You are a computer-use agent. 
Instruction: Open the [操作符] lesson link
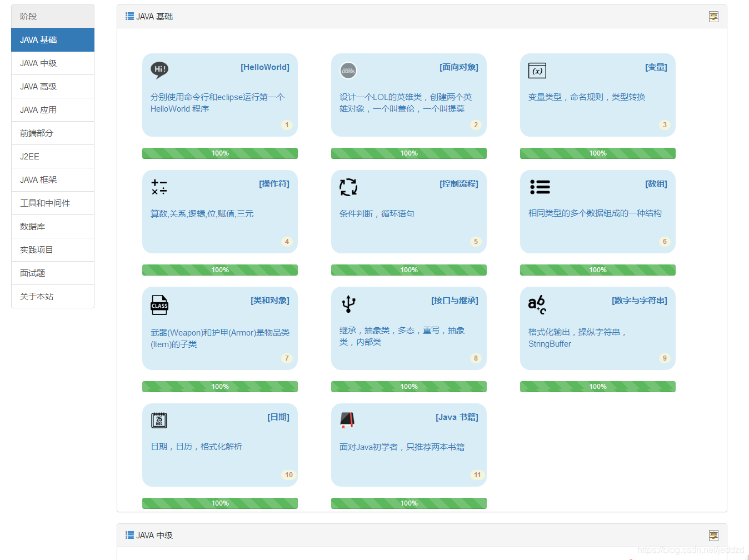click(274, 184)
